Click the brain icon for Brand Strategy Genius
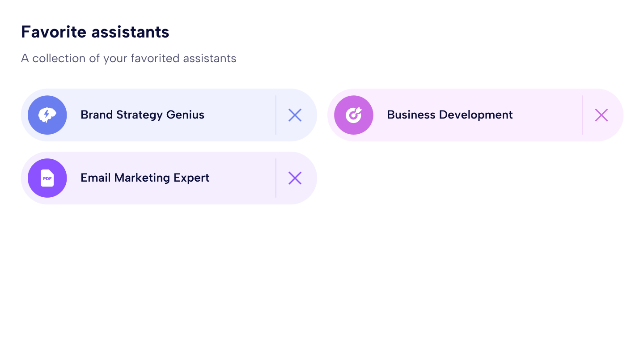The image size is (644, 361). 47,115
